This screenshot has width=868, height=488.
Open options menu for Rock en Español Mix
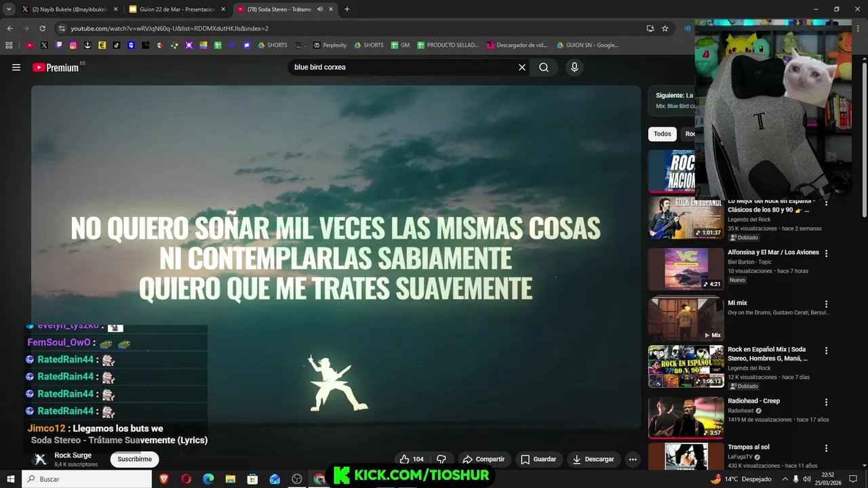[826, 351]
